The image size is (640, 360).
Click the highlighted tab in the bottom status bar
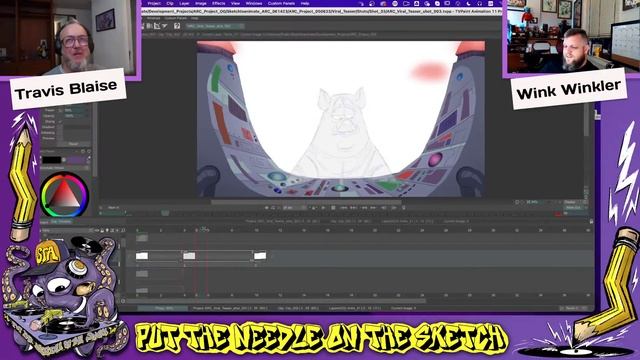pos(163,308)
